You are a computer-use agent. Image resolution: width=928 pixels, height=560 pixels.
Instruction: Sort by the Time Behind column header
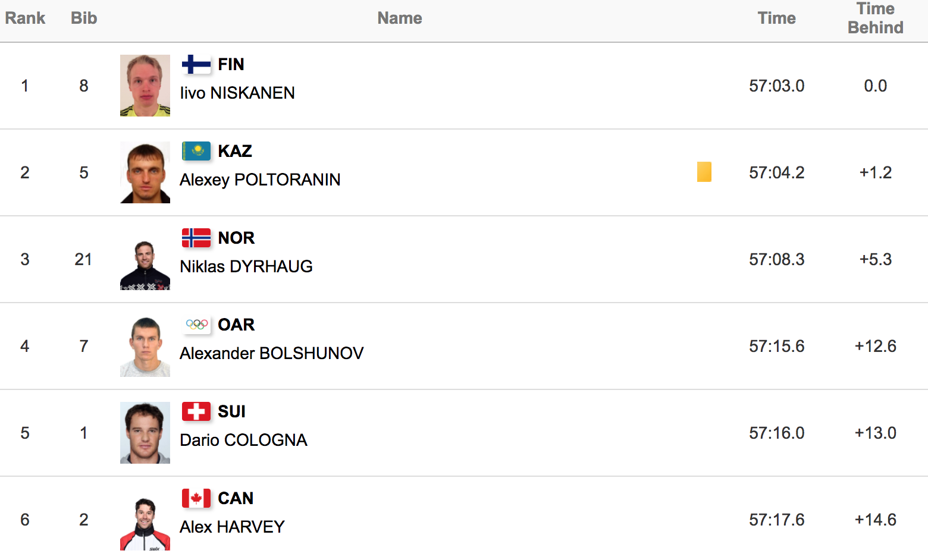[x=876, y=18]
